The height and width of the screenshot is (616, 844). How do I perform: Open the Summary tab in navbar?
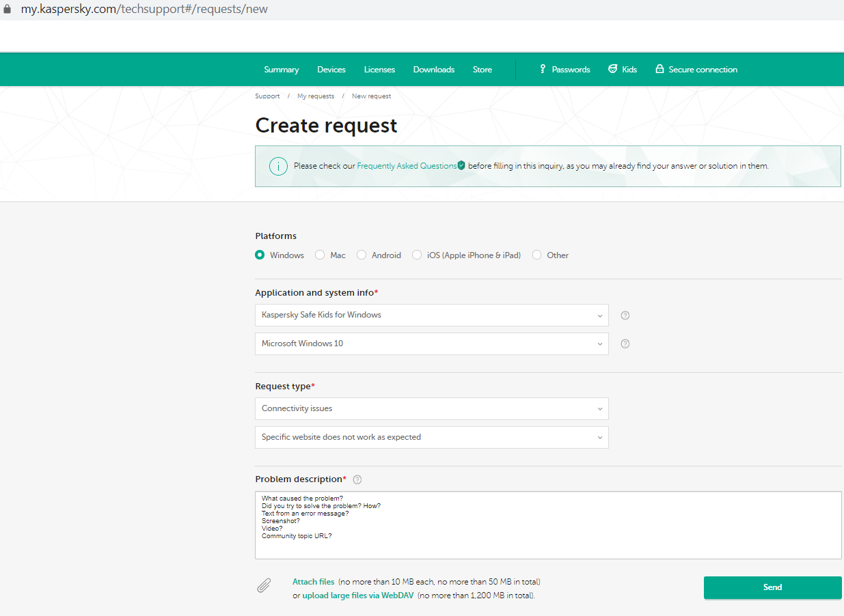(x=282, y=70)
